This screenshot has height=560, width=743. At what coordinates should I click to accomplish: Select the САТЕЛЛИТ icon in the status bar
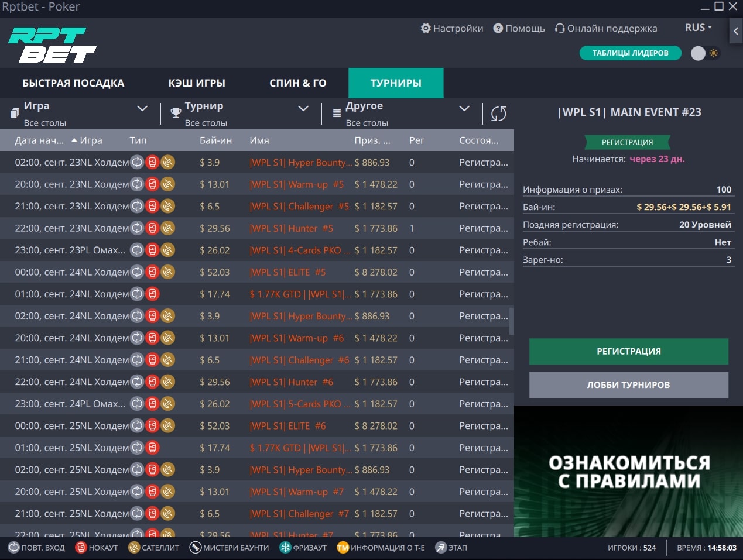click(x=133, y=548)
